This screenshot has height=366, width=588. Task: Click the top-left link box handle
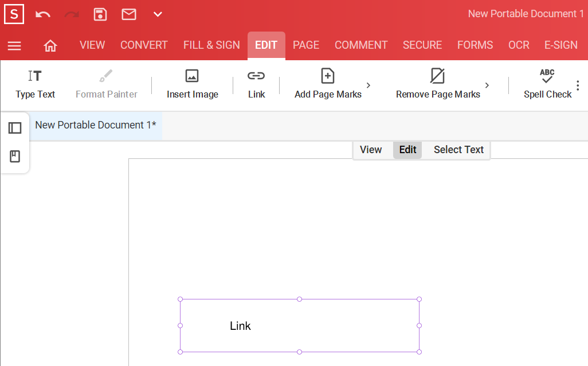coord(181,299)
